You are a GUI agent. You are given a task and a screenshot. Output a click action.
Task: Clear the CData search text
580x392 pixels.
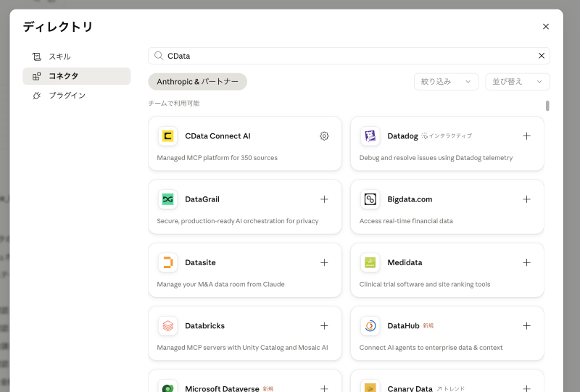[x=541, y=56]
